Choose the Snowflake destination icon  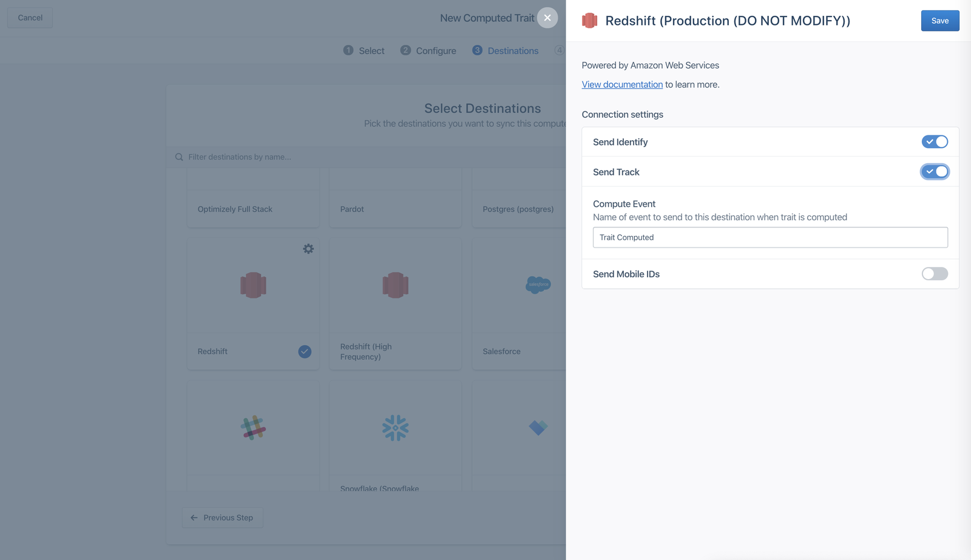click(395, 428)
